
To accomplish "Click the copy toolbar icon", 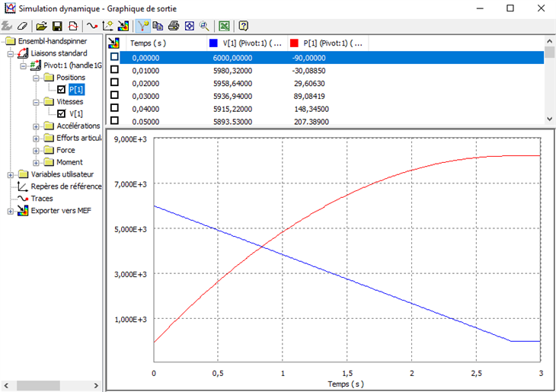I will coord(158,26).
